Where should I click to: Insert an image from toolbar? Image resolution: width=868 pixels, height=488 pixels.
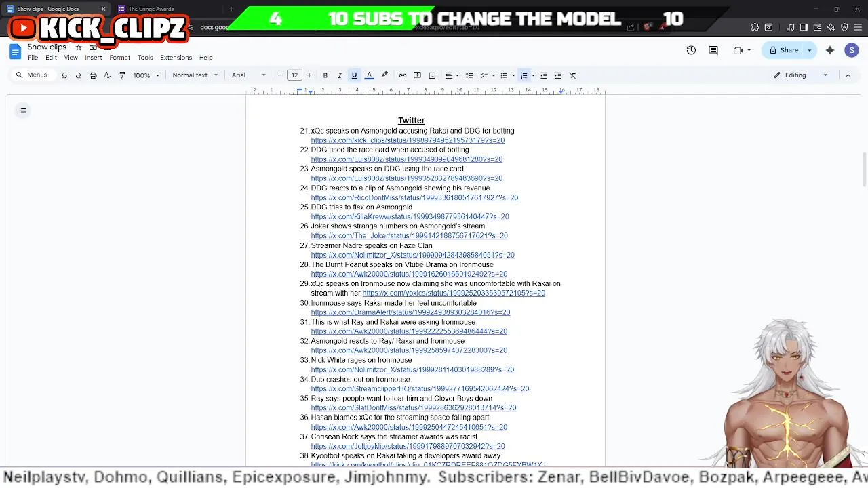432,75
